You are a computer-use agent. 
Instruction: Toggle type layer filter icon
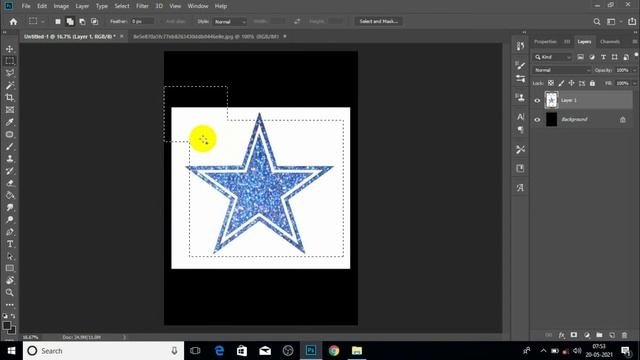point(603,57)
